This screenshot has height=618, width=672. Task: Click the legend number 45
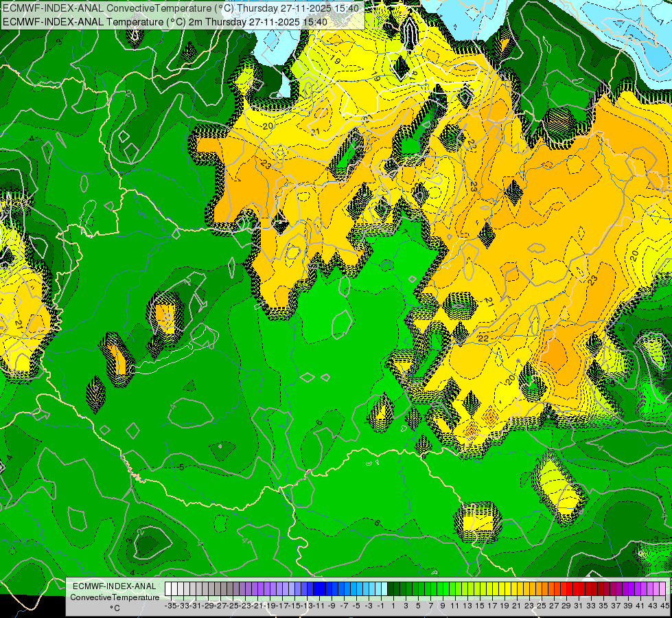(x=664, y=606)
